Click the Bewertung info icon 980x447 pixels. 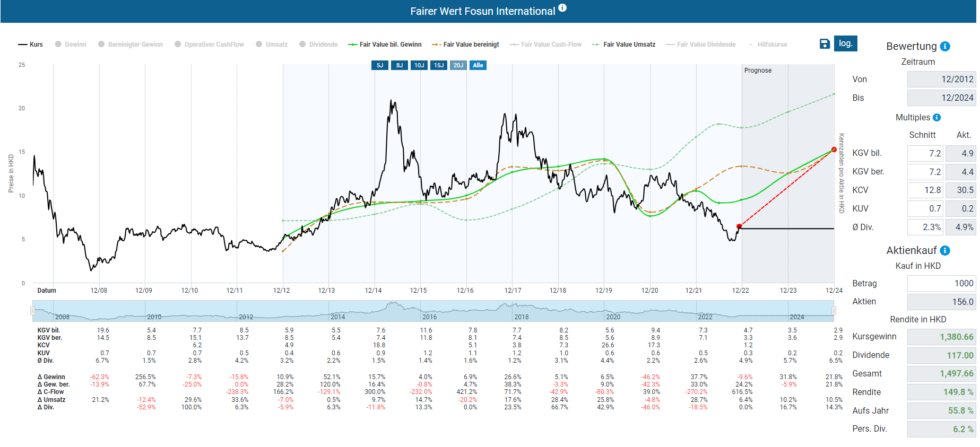pyautogui.click(x=945, y=47)
